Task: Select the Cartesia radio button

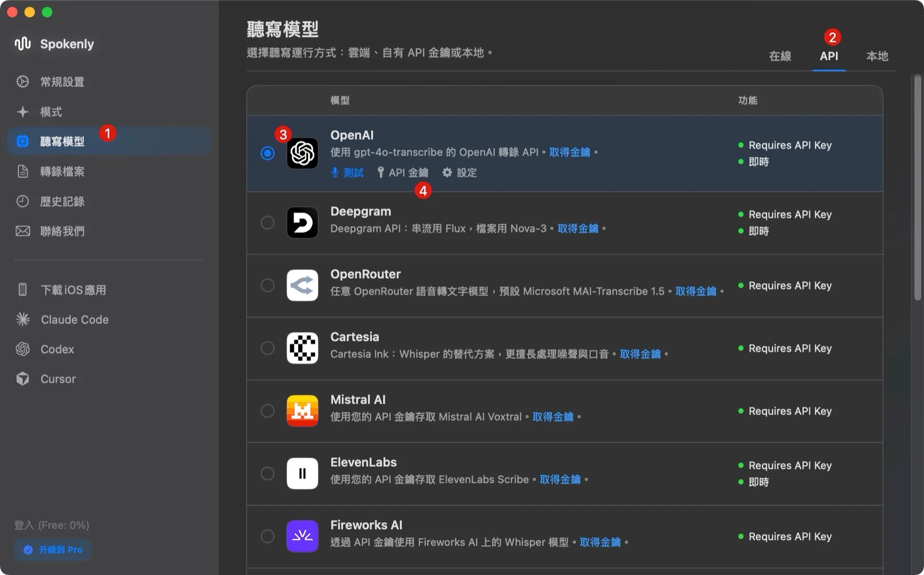Action: (267, 348)
